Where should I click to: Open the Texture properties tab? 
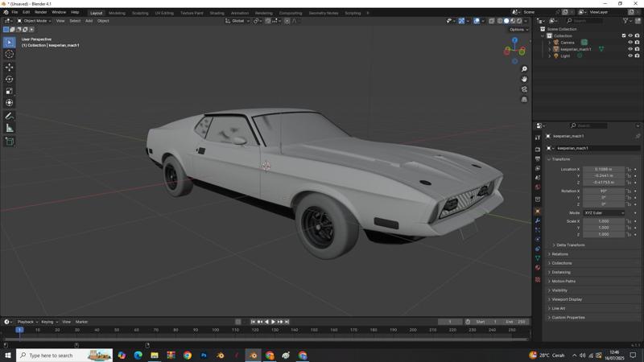click(x=538, y=279)
